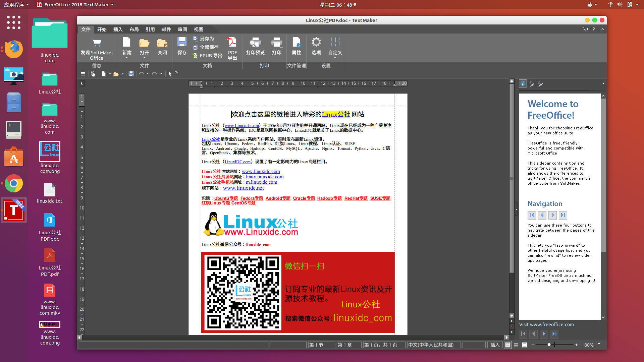Viewport: 644px width, 362px height.
Task: Click the ribbon help question mark
Action: pyautogui.click(x=594, y=29)
